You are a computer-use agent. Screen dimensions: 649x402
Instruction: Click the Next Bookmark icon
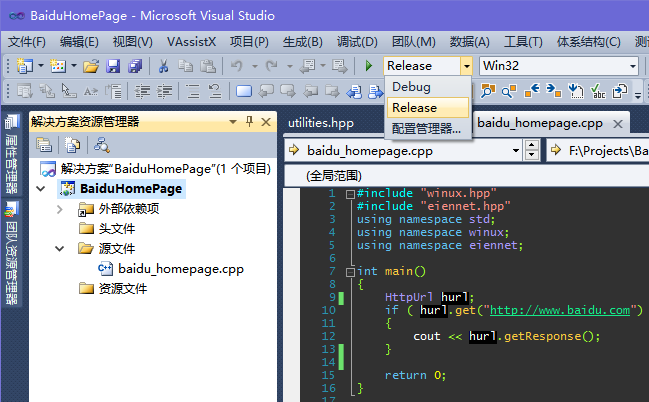point(288,91)
